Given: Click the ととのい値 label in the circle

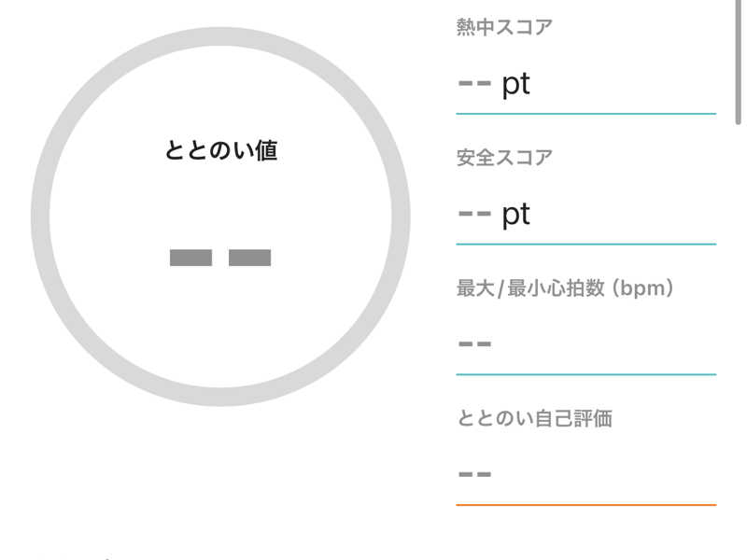Looking at the screenshot, I should (x=220, y=150).
